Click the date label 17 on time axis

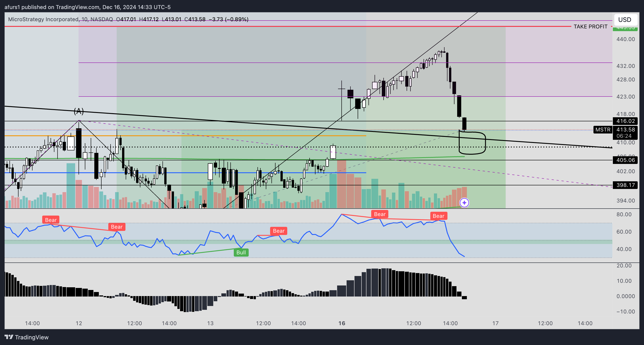point(496,323)
